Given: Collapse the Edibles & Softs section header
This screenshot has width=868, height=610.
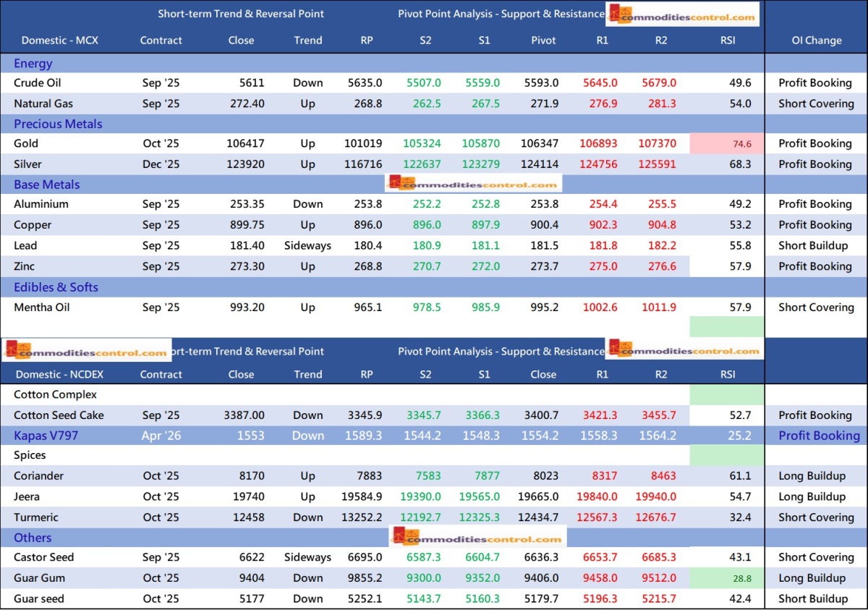Looking at the screenshot, I should (x=56, y=287).
